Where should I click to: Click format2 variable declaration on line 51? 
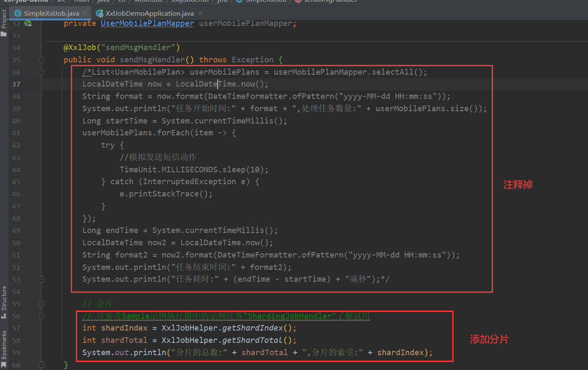(132, 255)
